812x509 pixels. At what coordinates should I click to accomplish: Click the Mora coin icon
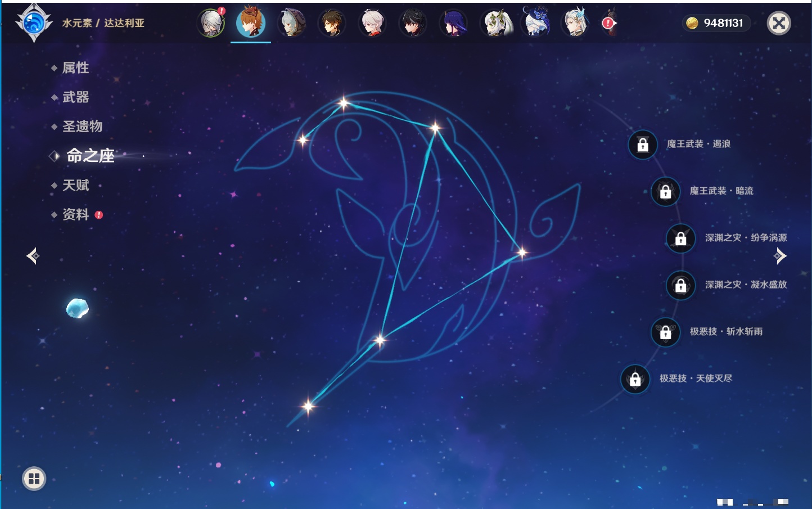tap(692, 23)
